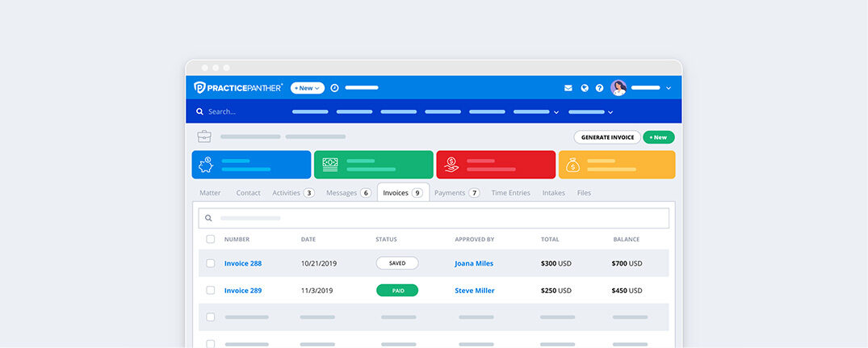Open the mail envelope icon
Screen dimensions: 868x348
tap(568, 88)
